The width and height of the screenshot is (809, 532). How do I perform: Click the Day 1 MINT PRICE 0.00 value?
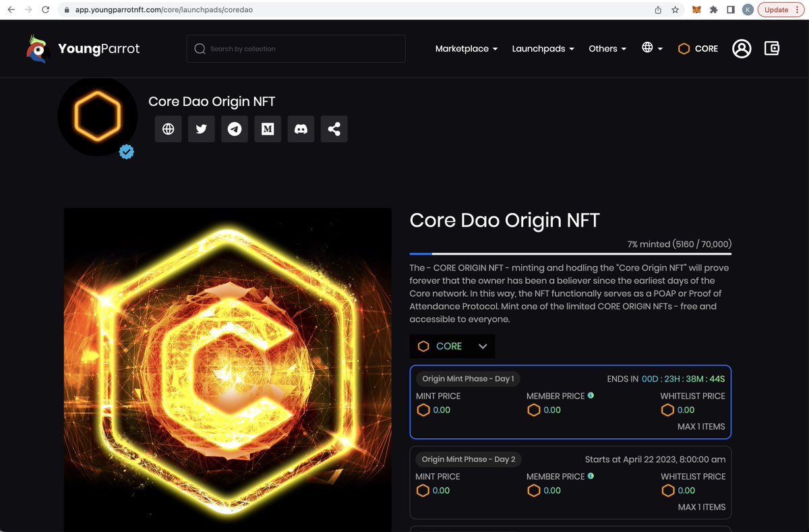(433, 410)
